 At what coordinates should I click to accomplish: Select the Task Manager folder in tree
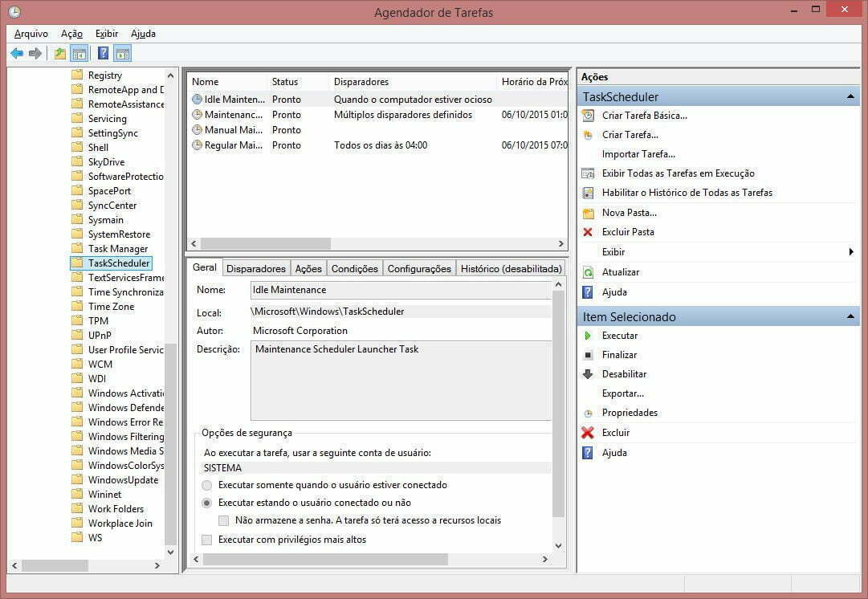117,249
